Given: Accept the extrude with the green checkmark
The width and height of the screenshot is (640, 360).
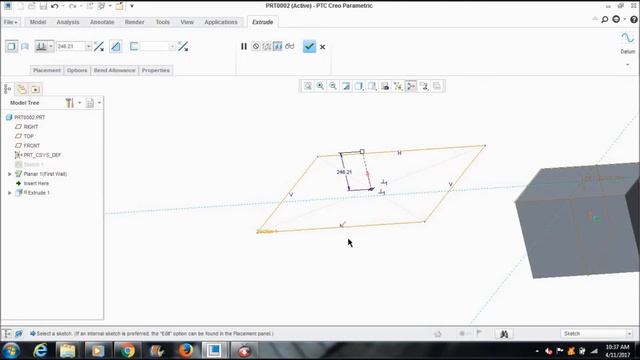Looking at the screenshot, I should 309,47.
